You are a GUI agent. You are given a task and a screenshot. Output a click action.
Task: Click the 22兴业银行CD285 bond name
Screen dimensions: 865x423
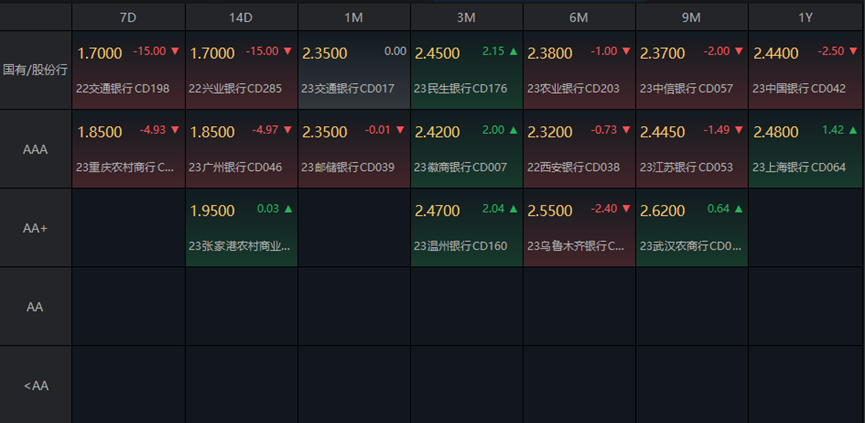pyautogui.click(x=235, y=88)
